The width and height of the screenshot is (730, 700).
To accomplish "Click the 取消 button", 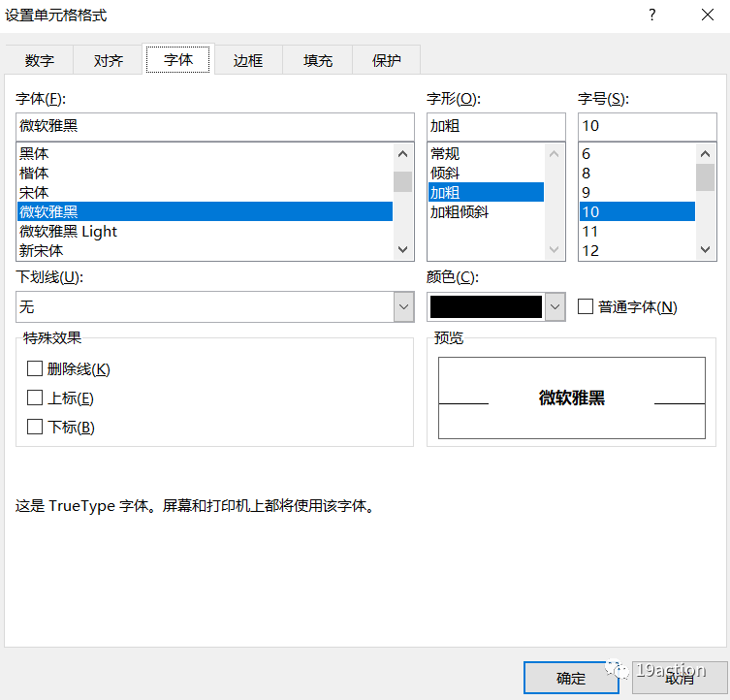I will [x=680, y=678].
